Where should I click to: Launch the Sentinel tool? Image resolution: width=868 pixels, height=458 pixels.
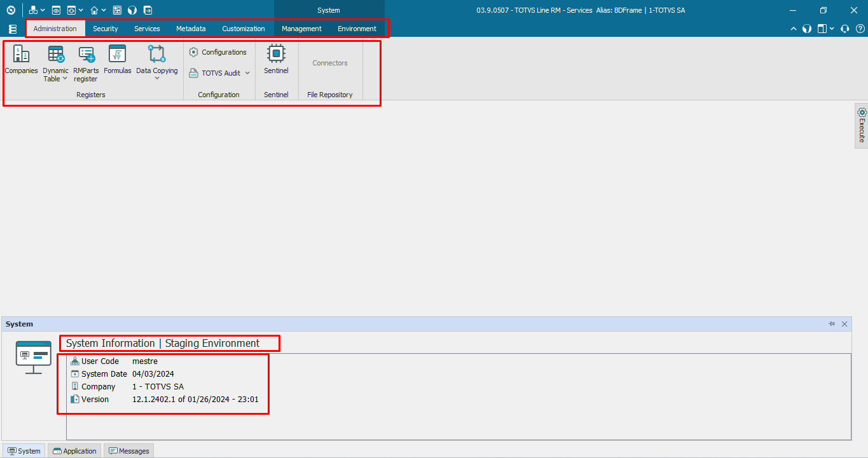pos(276,60)
